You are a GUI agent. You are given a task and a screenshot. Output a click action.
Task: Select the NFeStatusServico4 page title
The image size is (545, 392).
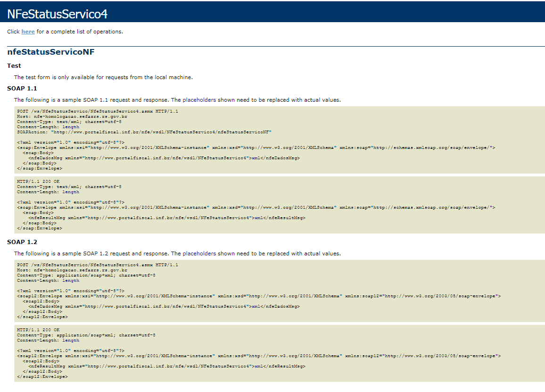[58, 14]
